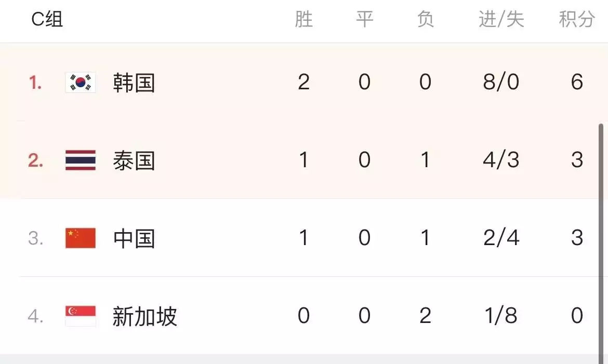Click the Thailand flag icon
Screen dimensions: 608x364
tap(81, 160)
